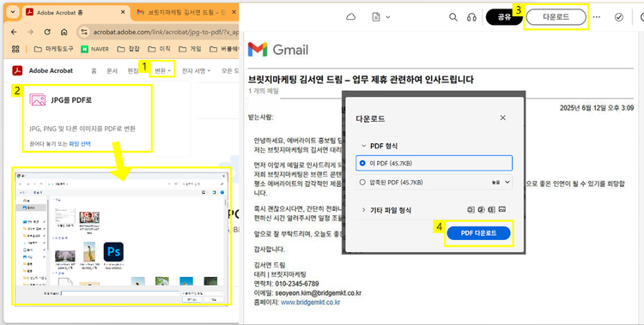Click the 다운로드 button in top toolbar
This screenshot has height=325, width=644.
pyautogui.click(x=556, y=17)
